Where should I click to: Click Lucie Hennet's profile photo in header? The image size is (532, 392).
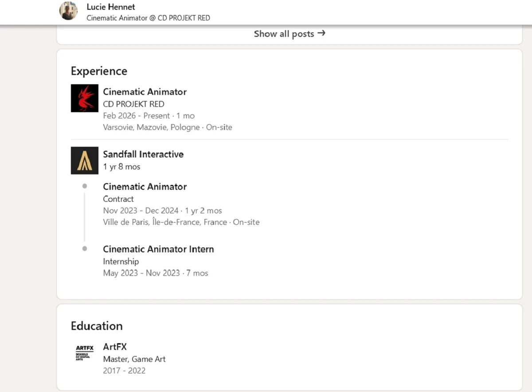(x=69, y=11)
